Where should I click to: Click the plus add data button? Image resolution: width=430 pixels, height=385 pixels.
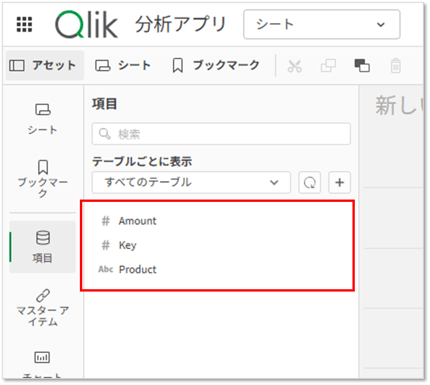[x=339, y=182]
